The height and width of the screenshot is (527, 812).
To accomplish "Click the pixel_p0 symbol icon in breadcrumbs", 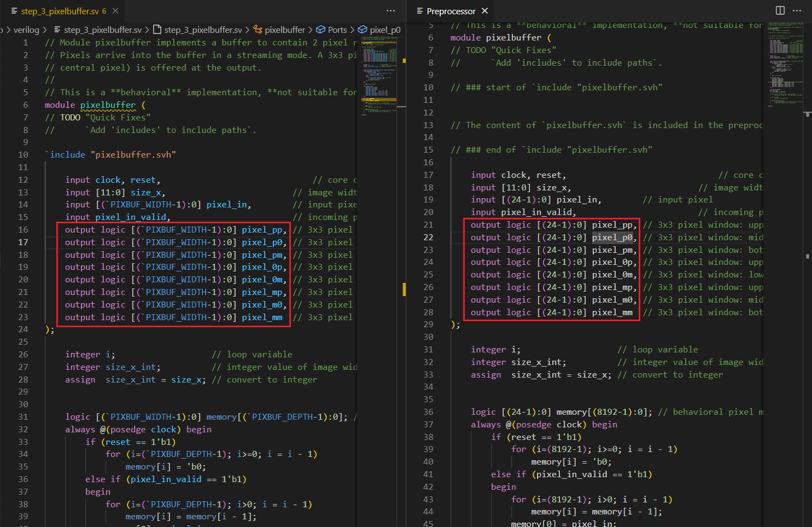I will (x=363, y=30).
